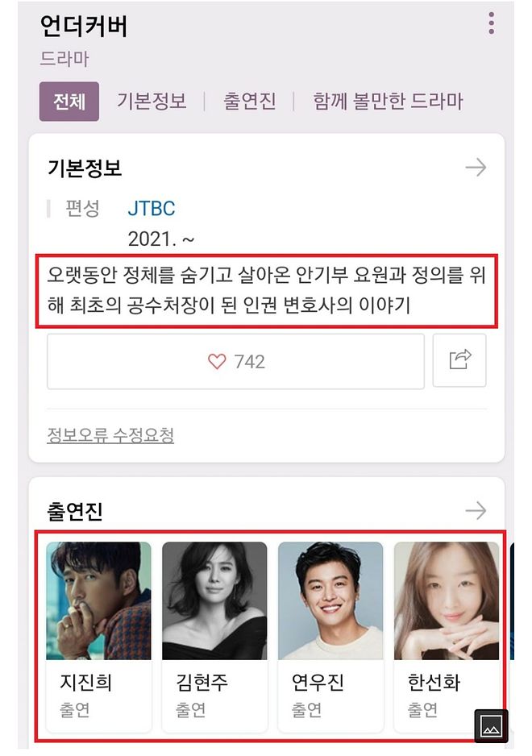Open 연우진 cast photo

tap(330, 600)
